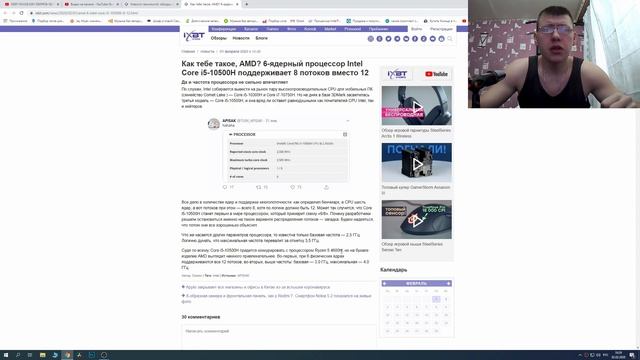The height and width of the screenshot is (360, 640).
Task: Click the 'Войти' login link
Action: (x=416, y=29)
